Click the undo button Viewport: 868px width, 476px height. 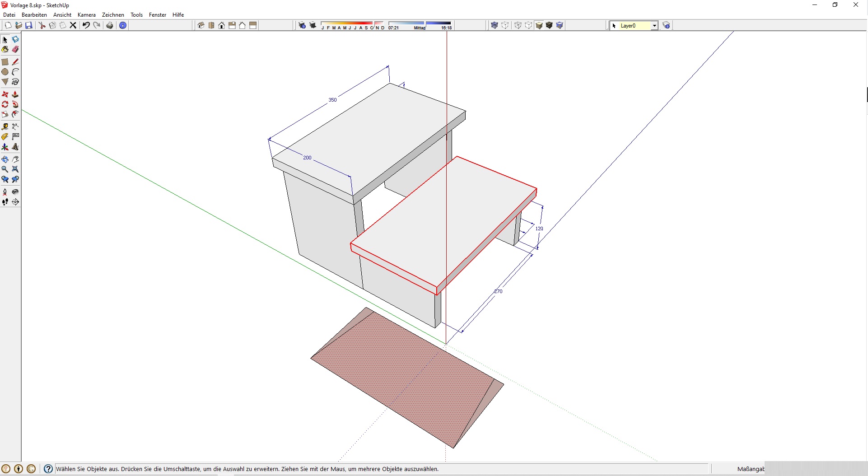point(86,25)
